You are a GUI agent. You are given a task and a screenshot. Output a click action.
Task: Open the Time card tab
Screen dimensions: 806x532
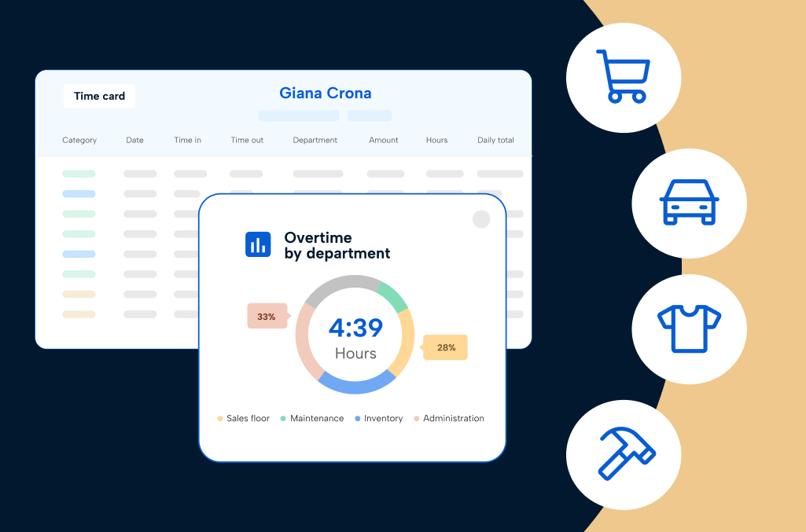(x=99, y=96)
